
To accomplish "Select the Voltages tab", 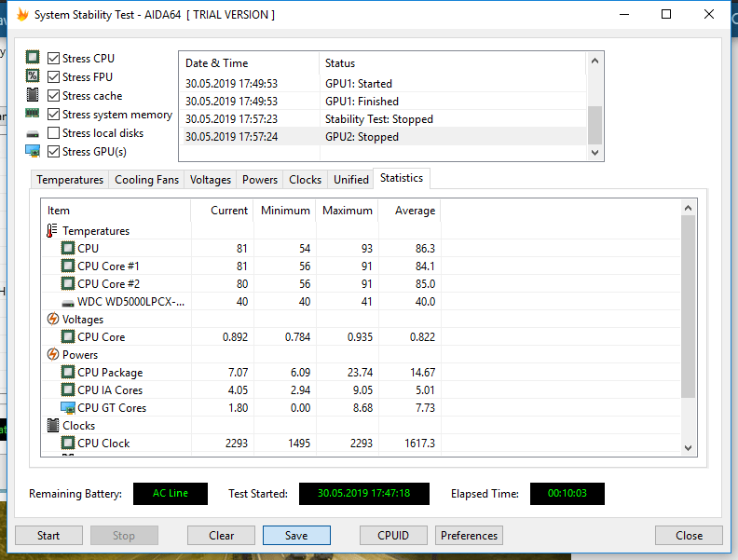I will click(211, 180).
